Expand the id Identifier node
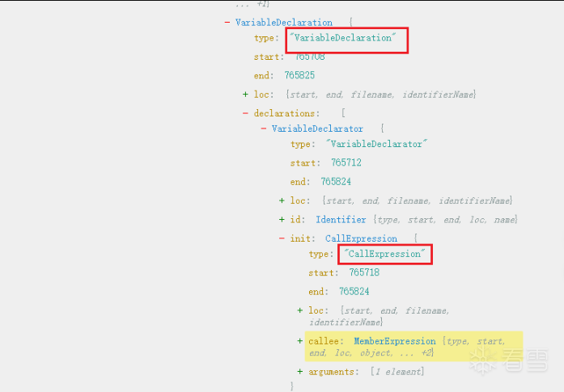The width and height of the screenshot is (564, 392). (282, 220)
